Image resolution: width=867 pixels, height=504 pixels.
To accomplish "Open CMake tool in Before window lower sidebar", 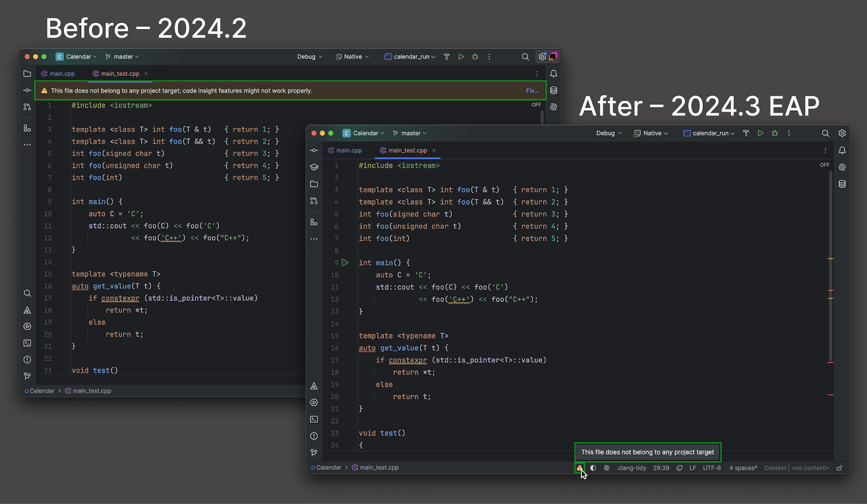I will click(x=27, y=310).
